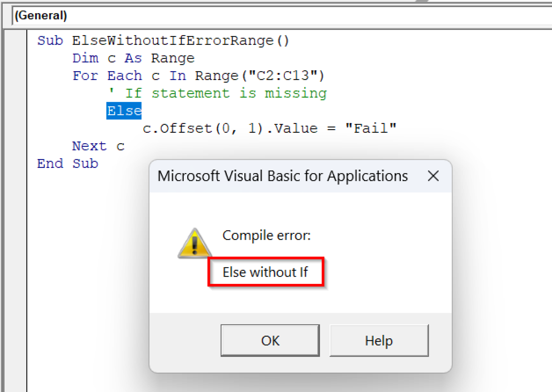Click the 'Compile error:' text in dialog
Screen dimensions: 552x392
pyautogui.click(x=266, y=235)
